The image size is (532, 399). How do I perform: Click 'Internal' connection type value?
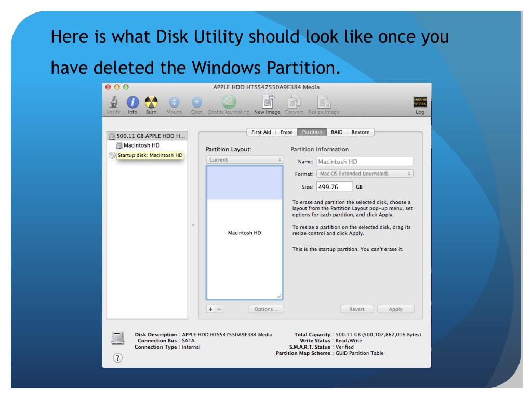[x=191, y=347]
